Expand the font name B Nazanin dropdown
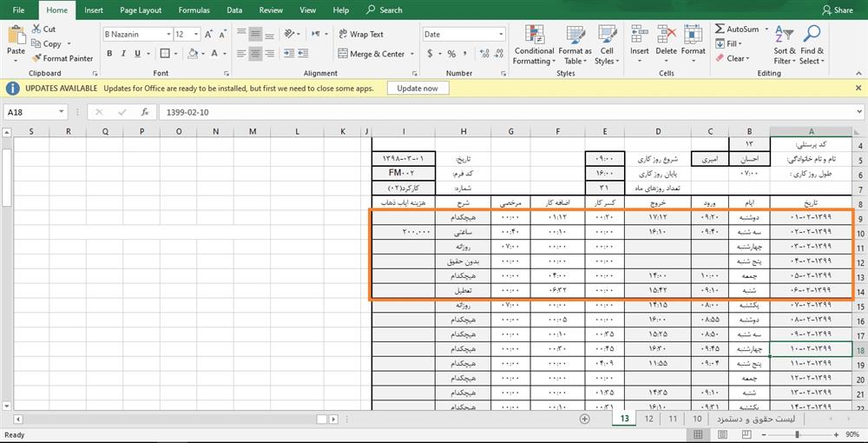Screen dimensions: 868x443 168,35
